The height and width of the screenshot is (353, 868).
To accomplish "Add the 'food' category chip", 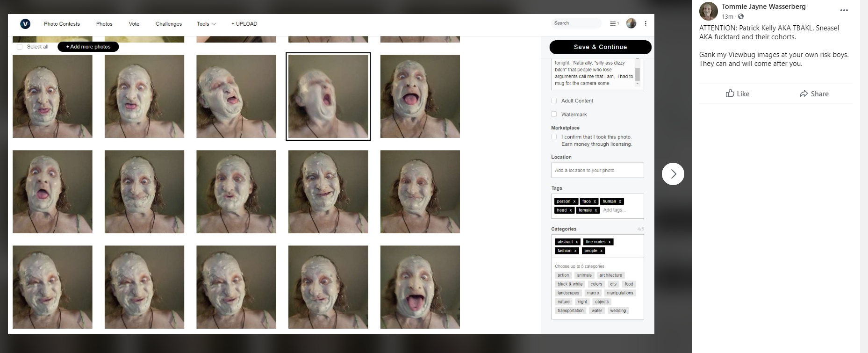I will (629, 284).
